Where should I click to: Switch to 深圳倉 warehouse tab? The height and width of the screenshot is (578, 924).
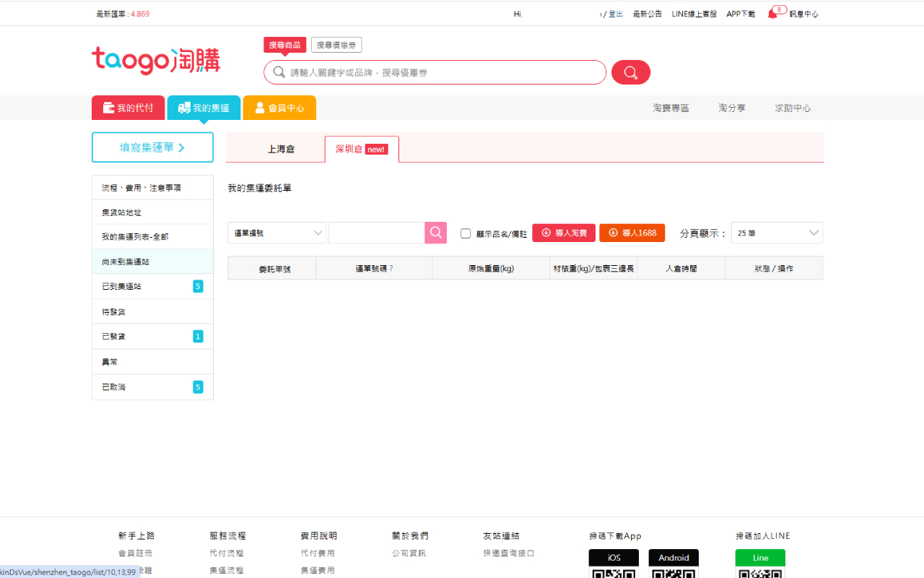point(362,149)
